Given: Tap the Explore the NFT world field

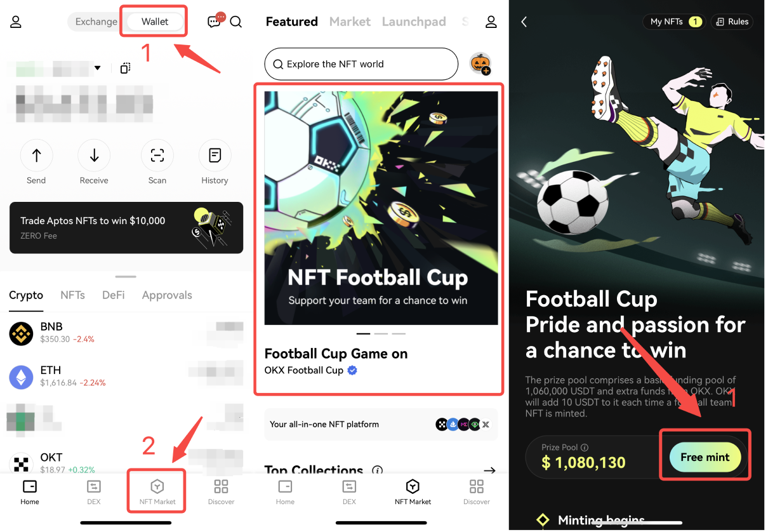Looking at the screenshot, I should [x=361, y=64].
